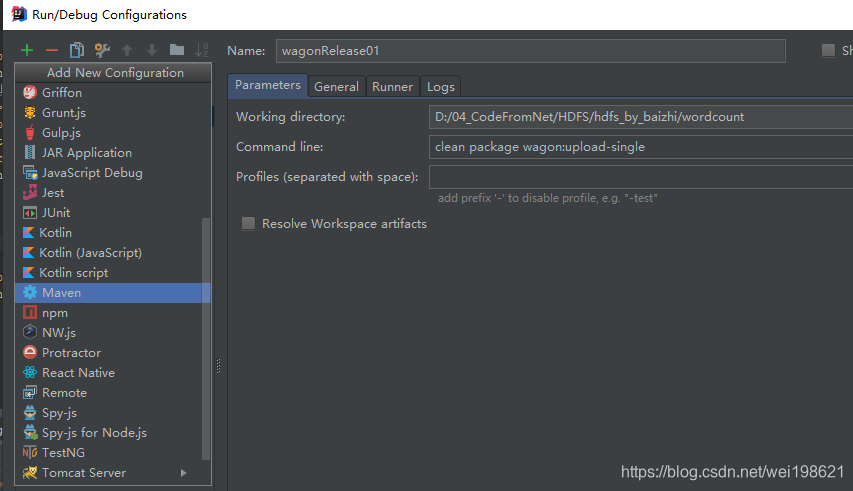Open Edit Defaults wrench icon

tap(102, 50)
